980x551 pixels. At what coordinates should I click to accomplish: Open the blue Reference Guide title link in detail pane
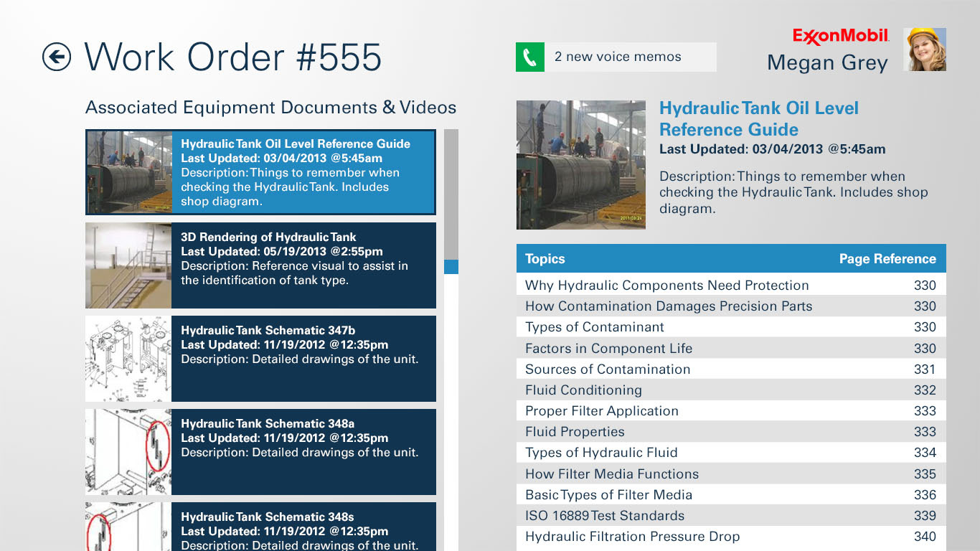(759, 119)
